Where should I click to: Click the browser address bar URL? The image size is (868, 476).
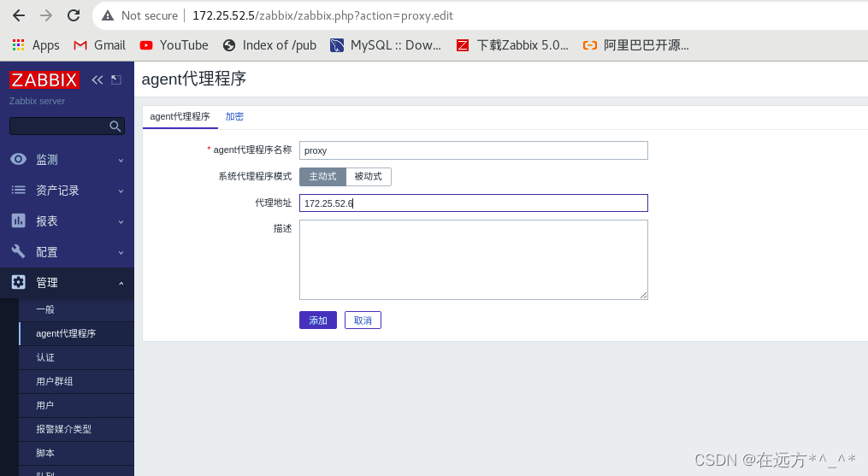pyautogui.click(x=322, y=15)
